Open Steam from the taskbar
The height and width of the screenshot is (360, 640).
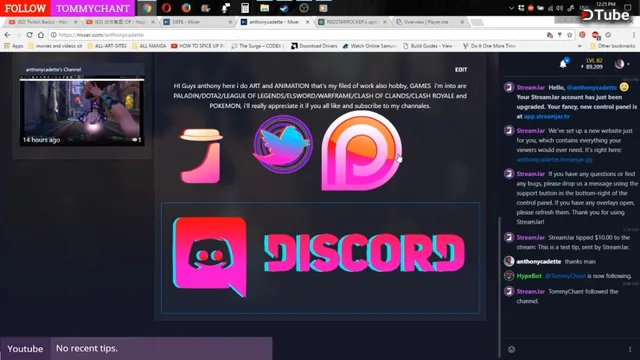284,8
